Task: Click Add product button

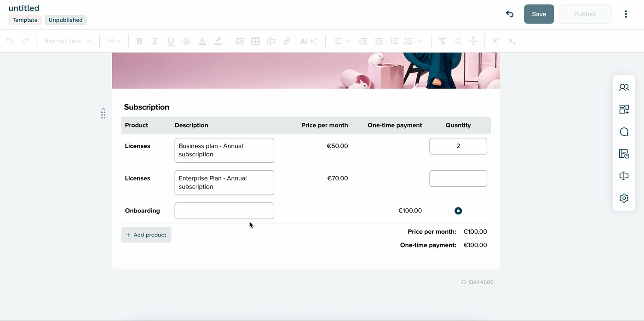Action: (x=146, y=235)
